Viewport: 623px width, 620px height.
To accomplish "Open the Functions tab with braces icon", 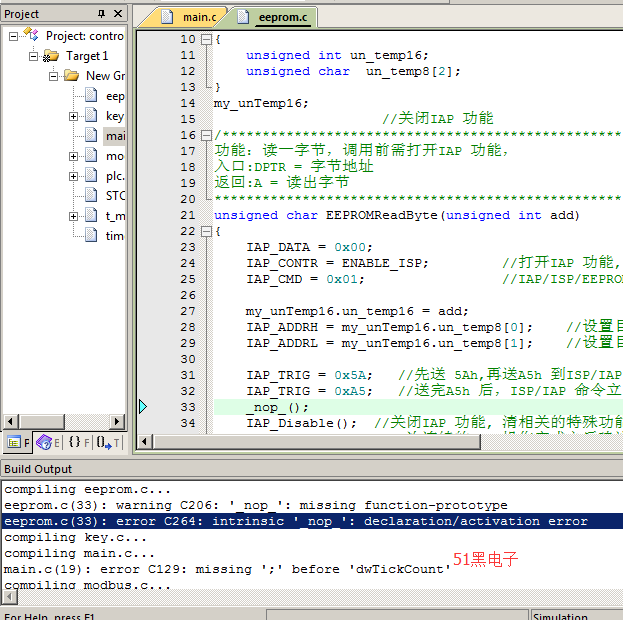I will pyautogui.click(x=79, y=442).
